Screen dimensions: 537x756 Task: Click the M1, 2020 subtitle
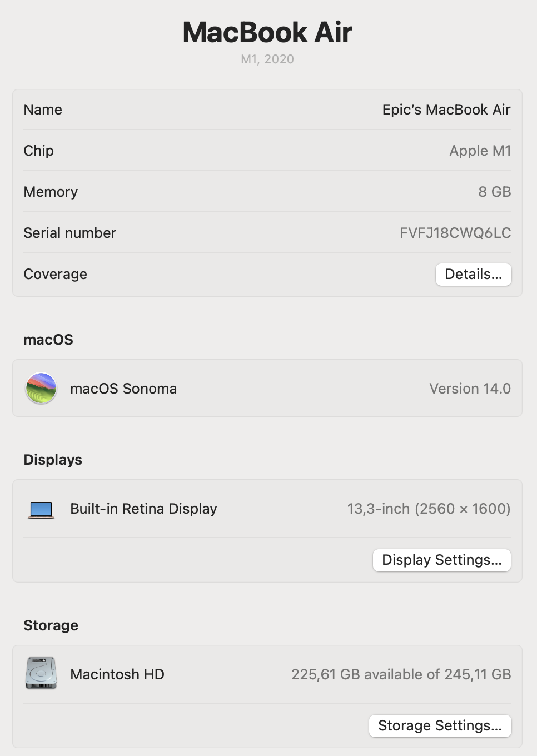[267, 59]
